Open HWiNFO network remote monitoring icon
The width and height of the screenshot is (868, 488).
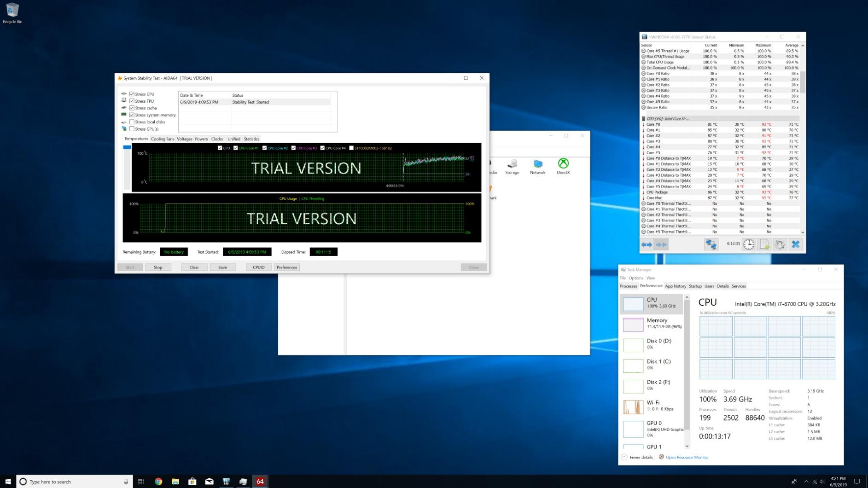pyautogui.click(x=711, y=244)
